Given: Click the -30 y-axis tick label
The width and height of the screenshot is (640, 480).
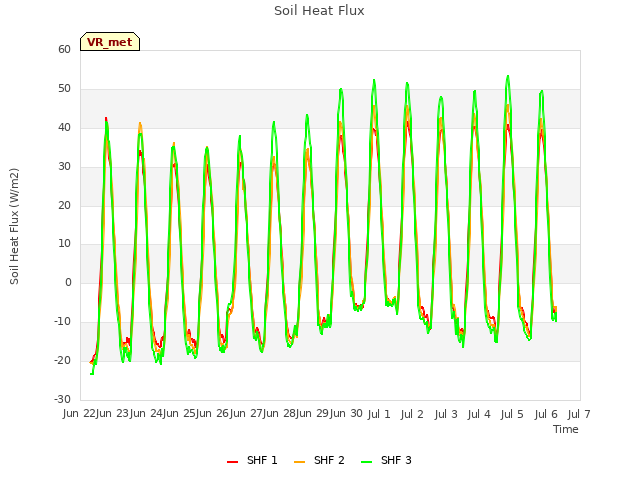Looking at the screenshot, I should tap(62, 399).
